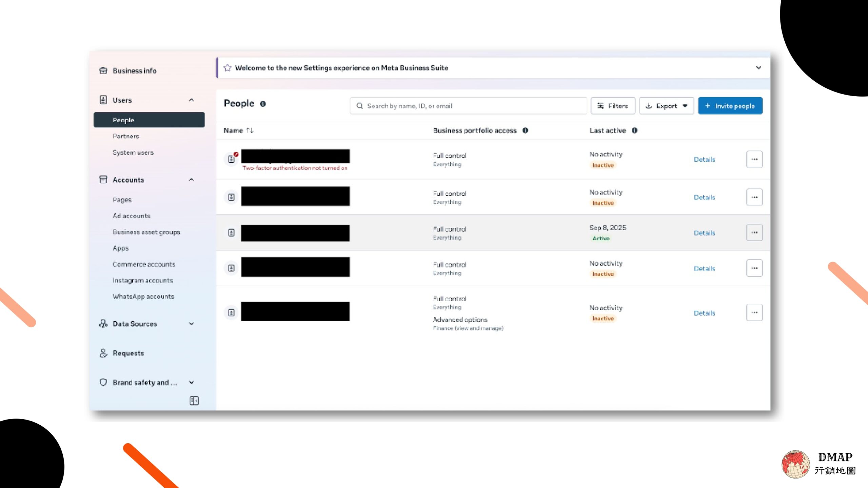Click the Business portfolio access info icon
The width and height of the screenshot is (868, 488).
[x=525, y=130]
